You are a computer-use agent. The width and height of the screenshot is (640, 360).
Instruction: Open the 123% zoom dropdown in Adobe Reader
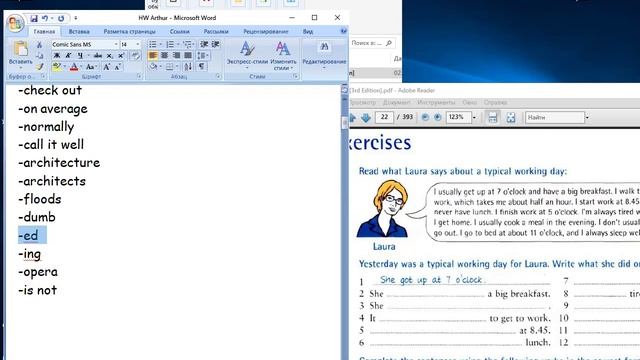point(474,118)
